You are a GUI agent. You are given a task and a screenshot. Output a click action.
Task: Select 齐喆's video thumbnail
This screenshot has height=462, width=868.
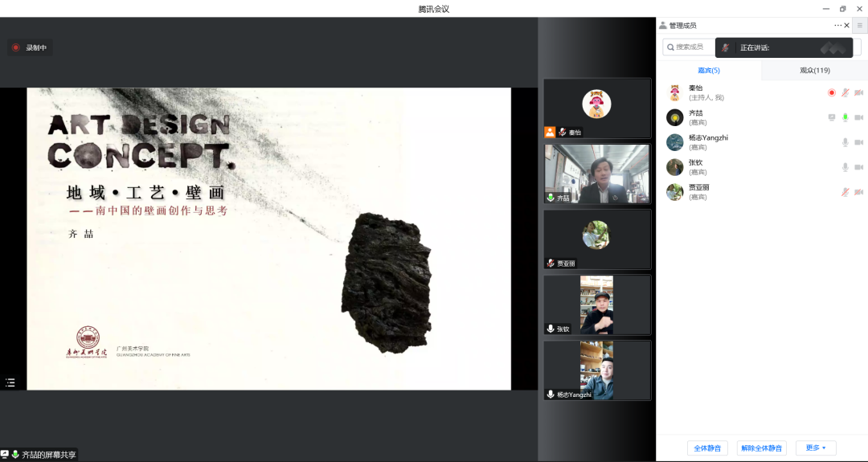coord(596,174)
